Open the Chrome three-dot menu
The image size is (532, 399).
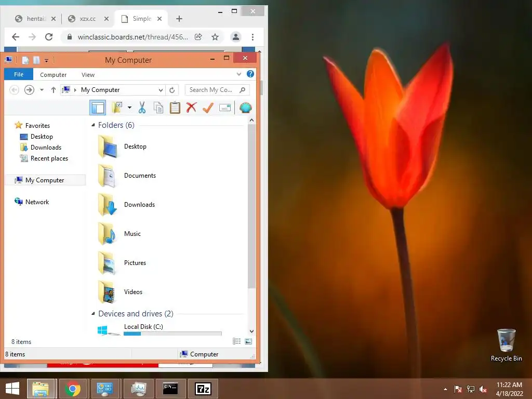tap(252, 37)
